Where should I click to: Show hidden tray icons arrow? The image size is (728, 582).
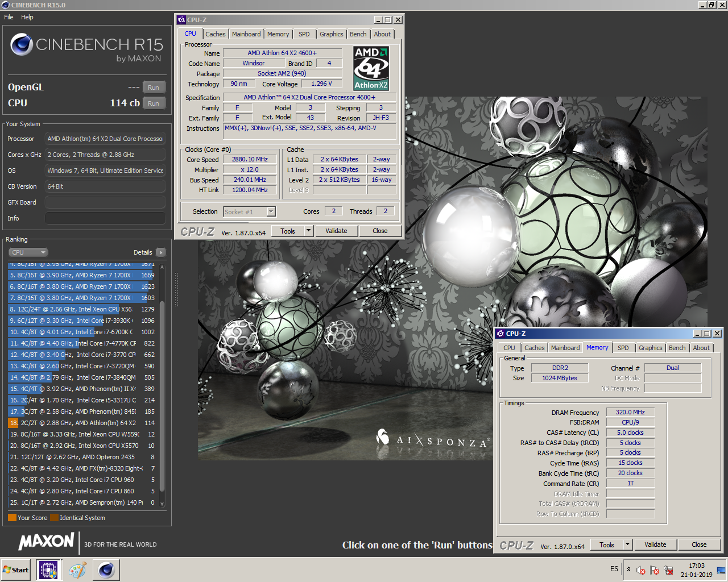point(628,569)
